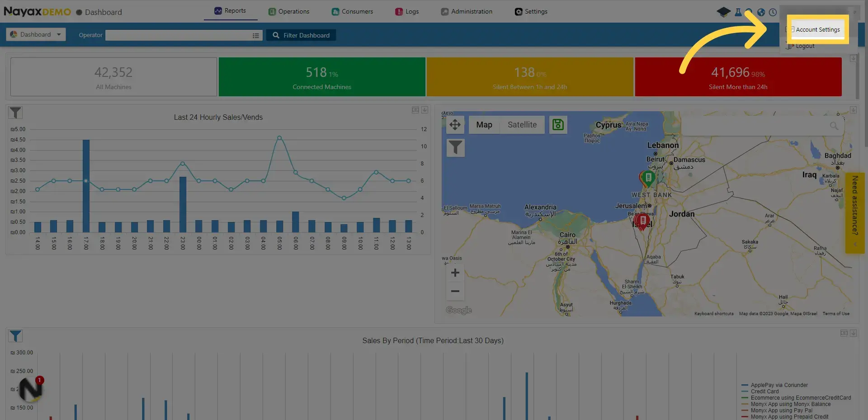
Task: Click the tall 17:00 sales bar
Action: 86,186
